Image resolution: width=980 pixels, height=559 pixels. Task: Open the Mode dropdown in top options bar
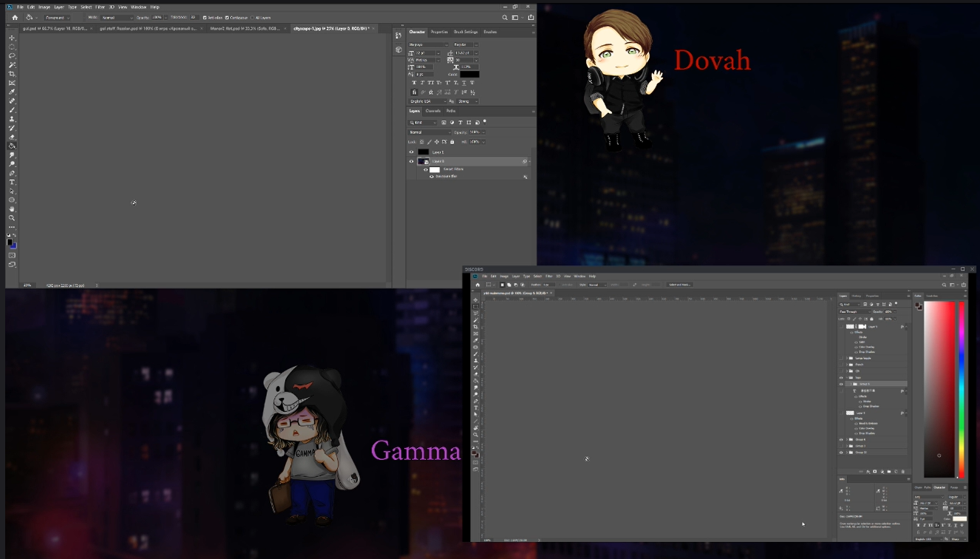point(117,18)
